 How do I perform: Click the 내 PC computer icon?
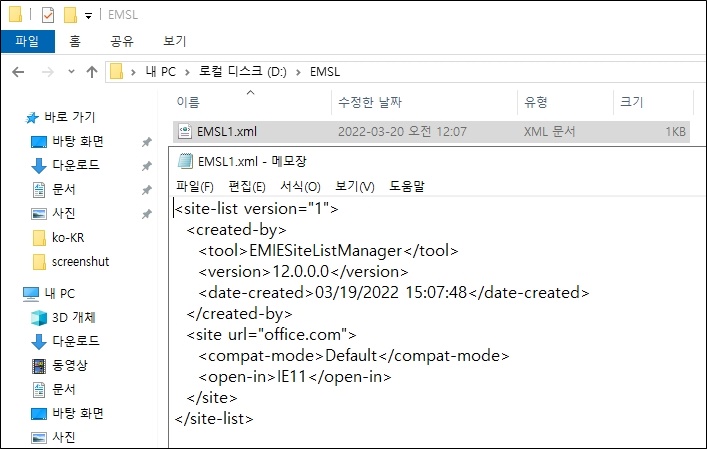coord(31,294)
